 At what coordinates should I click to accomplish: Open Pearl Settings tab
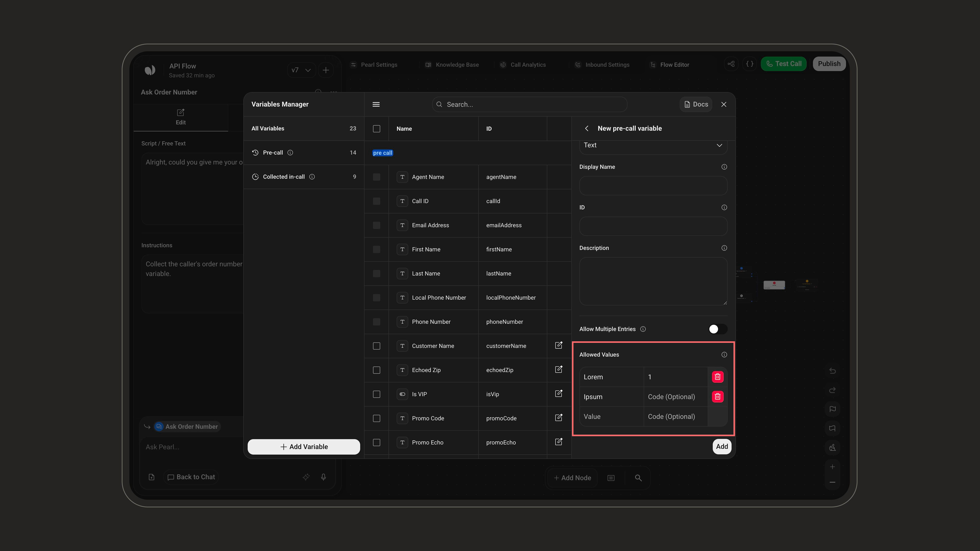(374, 65)
